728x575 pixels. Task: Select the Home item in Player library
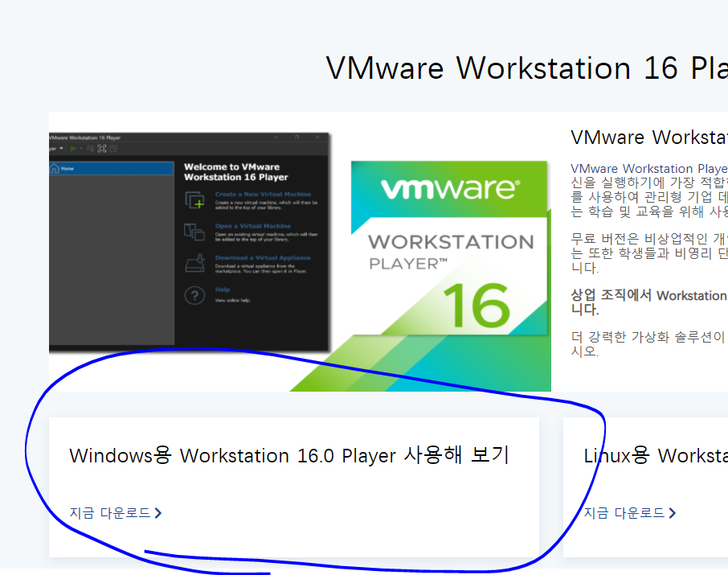tap(112, 168)
